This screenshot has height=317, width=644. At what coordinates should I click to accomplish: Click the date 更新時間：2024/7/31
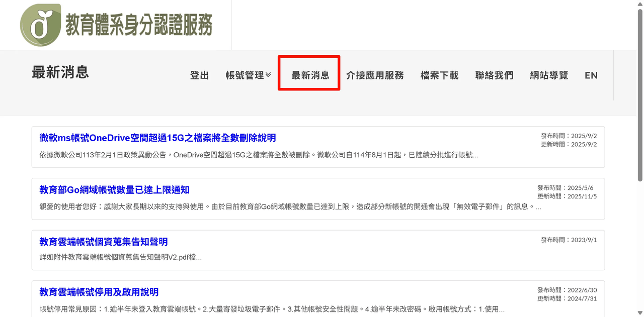click(x=567, y=299)
